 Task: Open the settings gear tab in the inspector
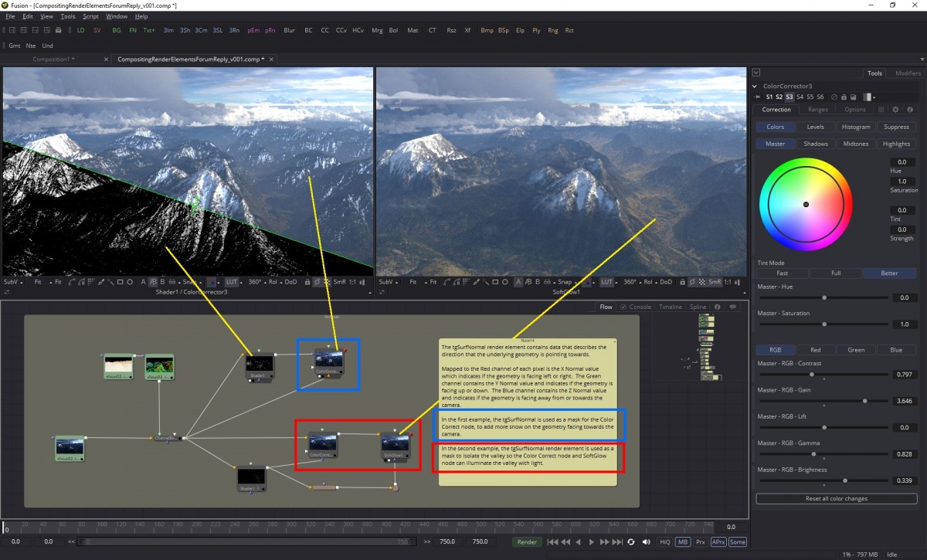point(895,110)
